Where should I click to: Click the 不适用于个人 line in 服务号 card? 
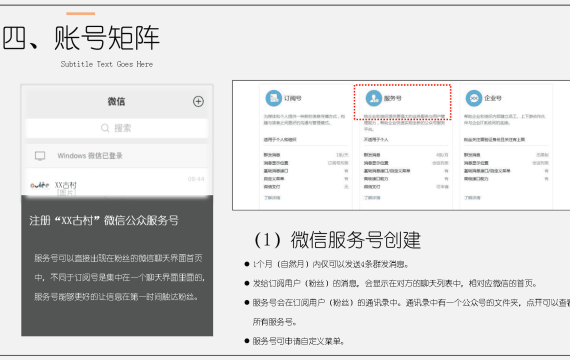376,140
